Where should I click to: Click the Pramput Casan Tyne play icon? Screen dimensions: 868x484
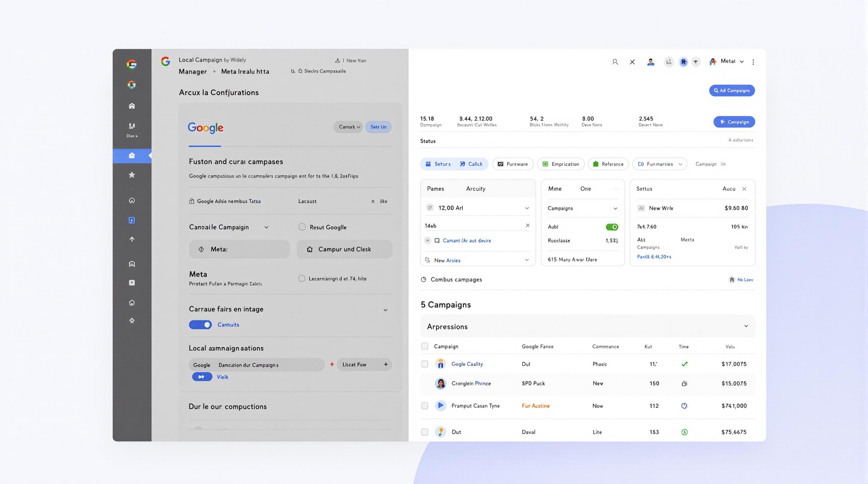pos(440,406)
